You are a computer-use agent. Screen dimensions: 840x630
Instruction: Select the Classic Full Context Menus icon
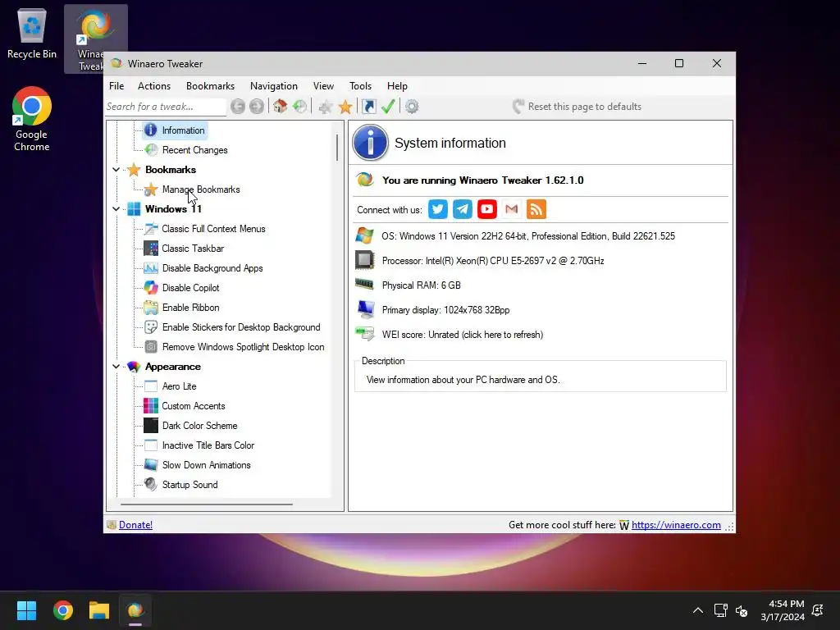[151, 229]
